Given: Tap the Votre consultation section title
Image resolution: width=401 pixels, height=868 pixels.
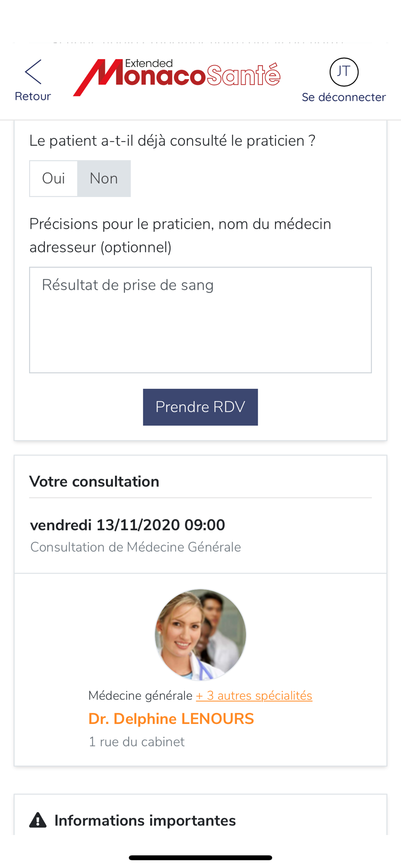Looking at the screenshot, I should [94, 482].
